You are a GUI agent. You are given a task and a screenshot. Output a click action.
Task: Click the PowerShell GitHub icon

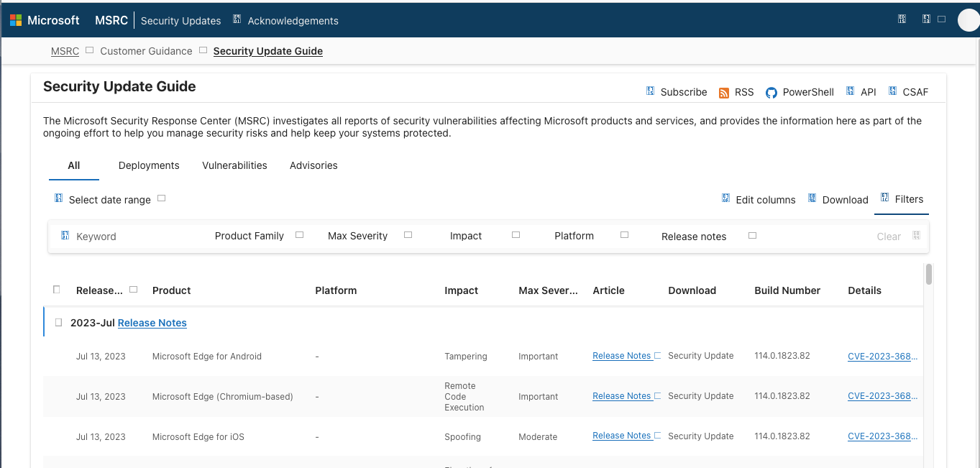click(x=771, y=93)
